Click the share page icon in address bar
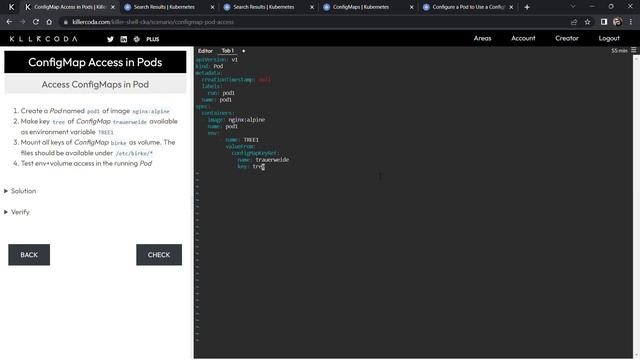The height and width of the screenshot is (360, 640). point(574,22)
